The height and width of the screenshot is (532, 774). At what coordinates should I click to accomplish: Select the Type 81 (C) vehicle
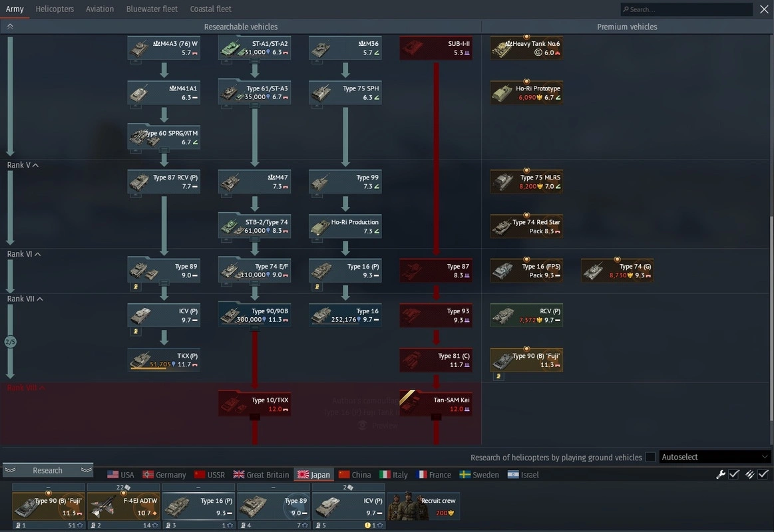click(436, 360)
